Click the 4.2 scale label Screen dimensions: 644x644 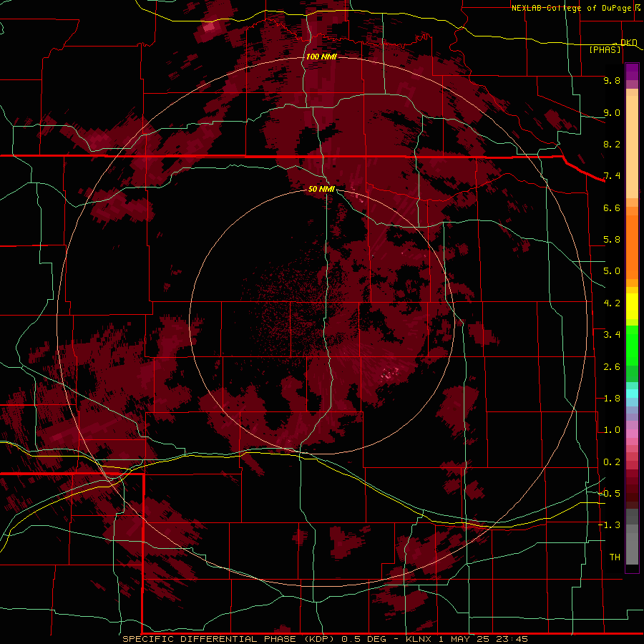(612, 303)
